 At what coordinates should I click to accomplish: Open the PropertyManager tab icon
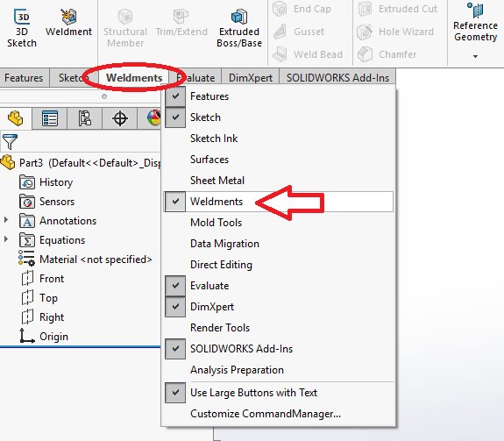click(50, 118)
